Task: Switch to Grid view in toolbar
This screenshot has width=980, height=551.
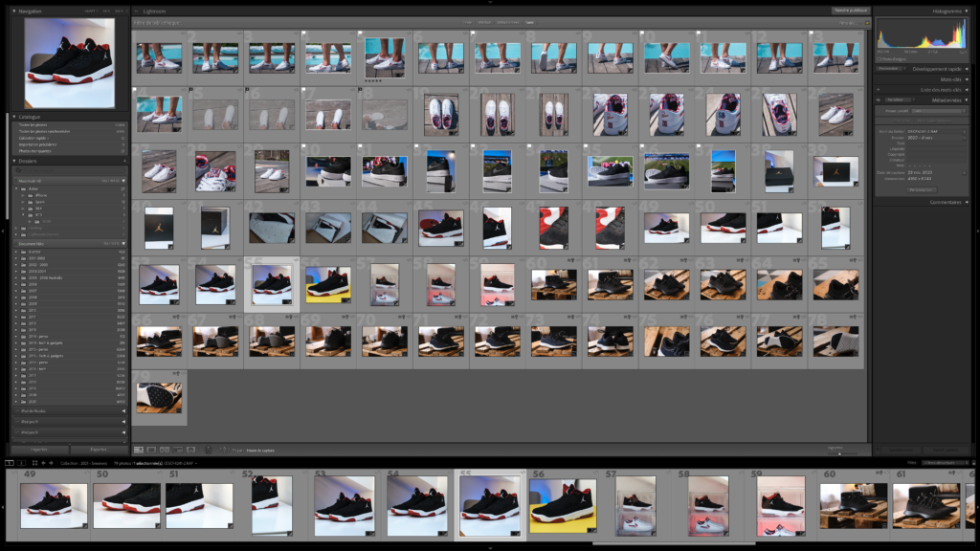Action: (139, 450)
